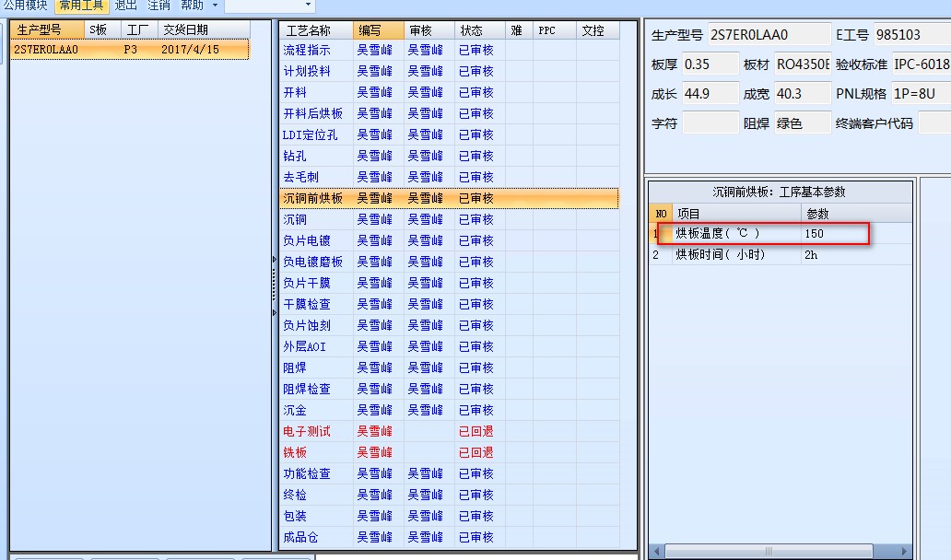The image size is (951, 560).
Task: Select the 2S7ER0LAA0 order row
Action: (x=130, y=49)
